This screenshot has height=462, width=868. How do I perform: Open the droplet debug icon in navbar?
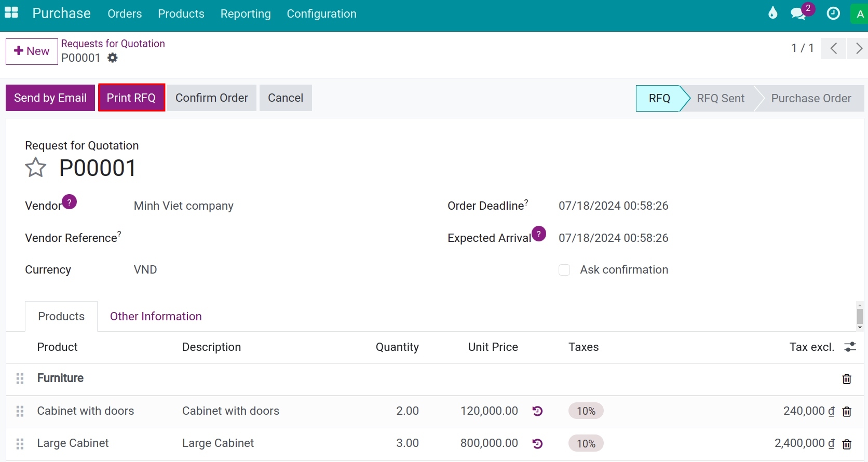(x=772, y=13)
